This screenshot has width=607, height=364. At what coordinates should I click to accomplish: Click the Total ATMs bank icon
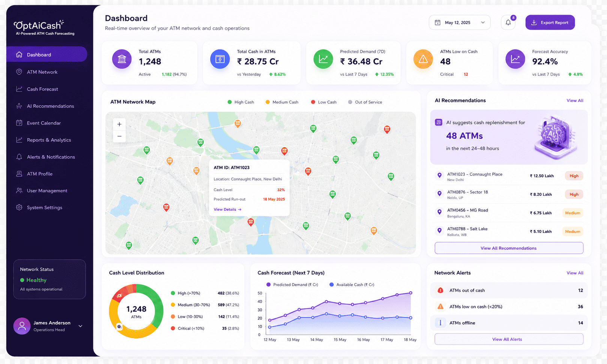(122, 59)
